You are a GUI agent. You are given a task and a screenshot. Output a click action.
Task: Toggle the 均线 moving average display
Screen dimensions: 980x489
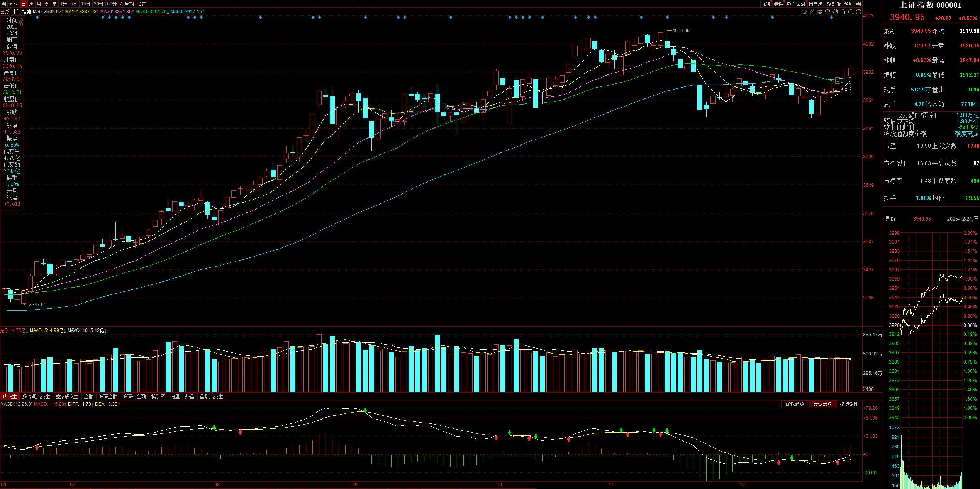(829, 4)
